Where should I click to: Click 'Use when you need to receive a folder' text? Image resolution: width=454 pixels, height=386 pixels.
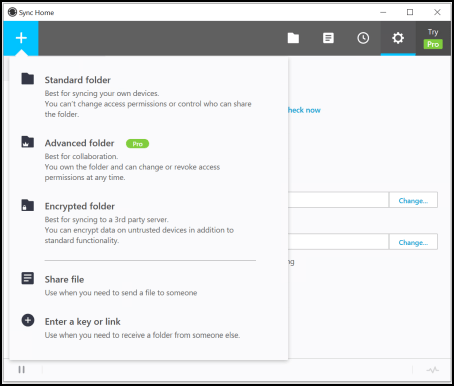pyautogui.click(x=142, y=335)
